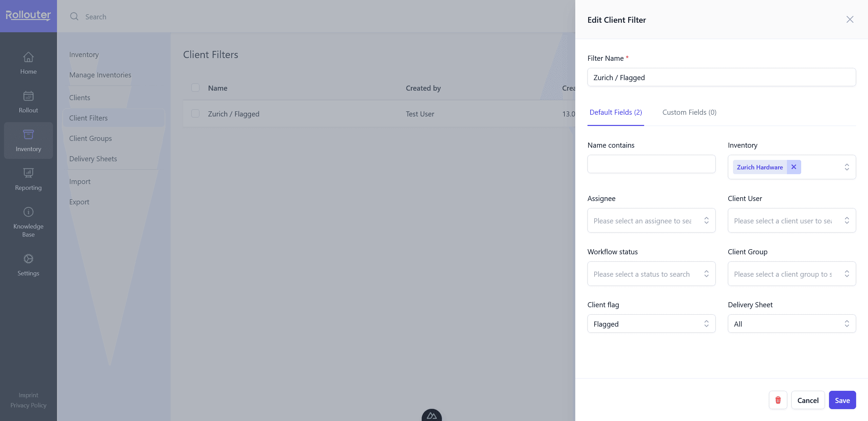868x421 pixels.
Task: Open the Client Group dropdown
Action: [x=792, y=274]
